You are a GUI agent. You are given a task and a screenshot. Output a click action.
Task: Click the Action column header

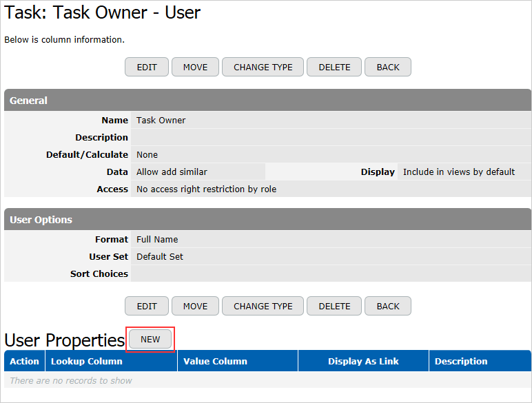tap(24, 361)
